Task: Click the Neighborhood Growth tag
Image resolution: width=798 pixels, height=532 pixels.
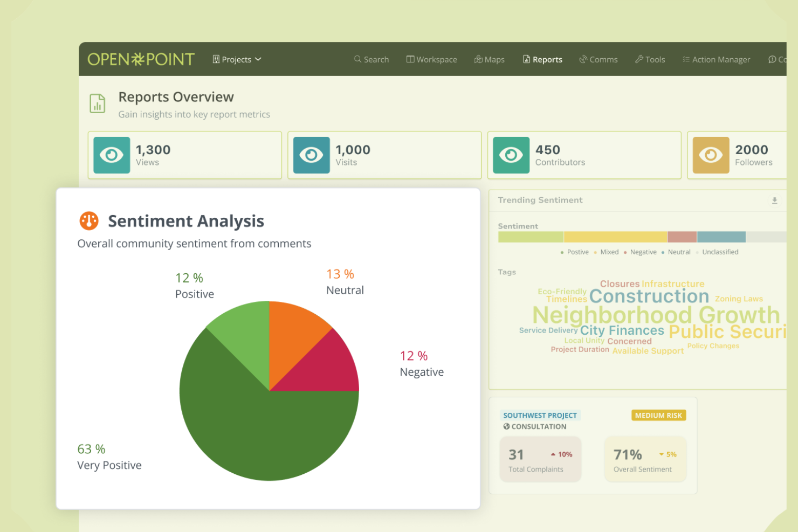Action: pos(656,315)
